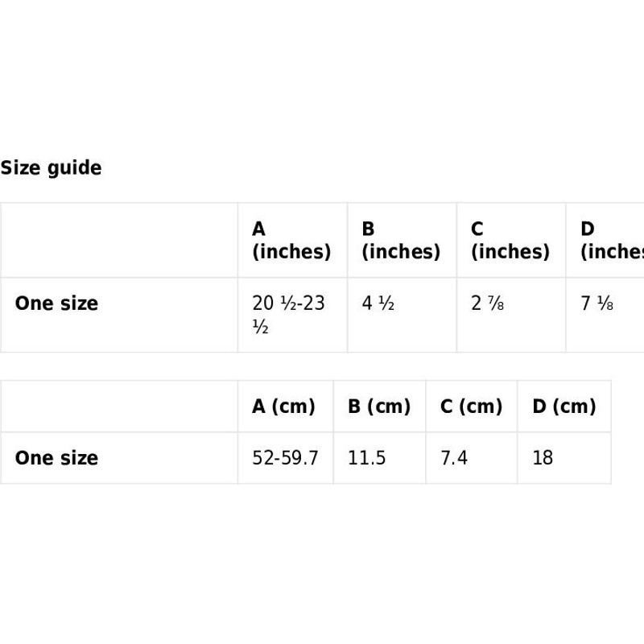Click the 7 ⅛ inches value
This screenshot has width=644, height=644.
(597, 303)
